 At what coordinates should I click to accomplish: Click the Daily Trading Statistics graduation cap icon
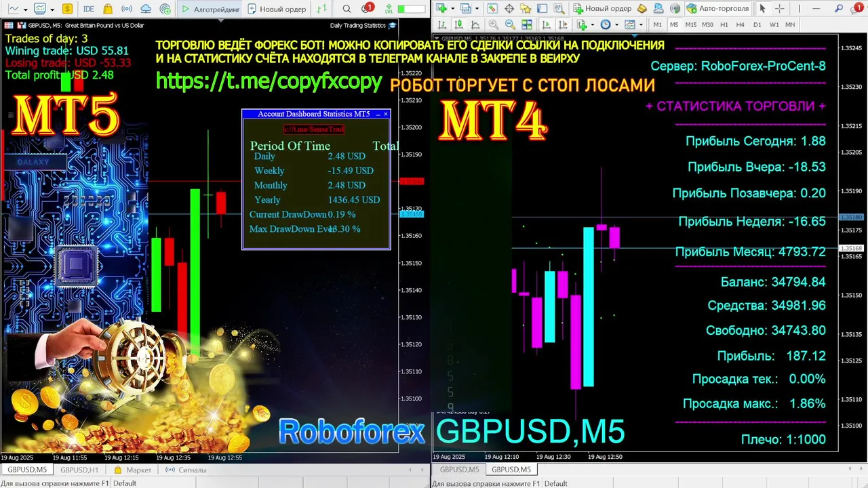pos(392,25)
